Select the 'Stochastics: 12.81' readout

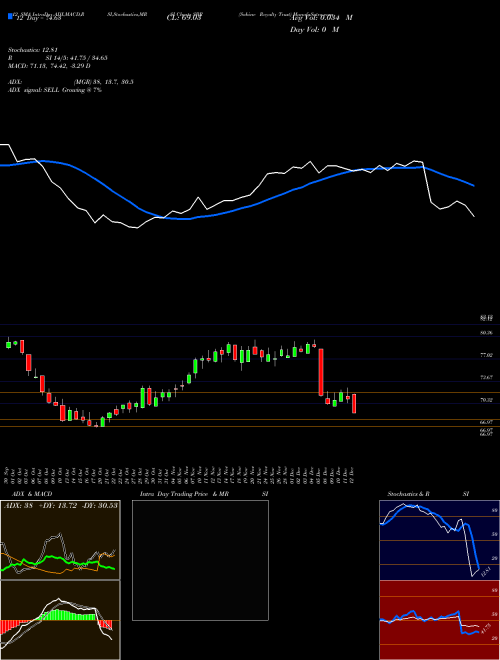pos(35,50)
